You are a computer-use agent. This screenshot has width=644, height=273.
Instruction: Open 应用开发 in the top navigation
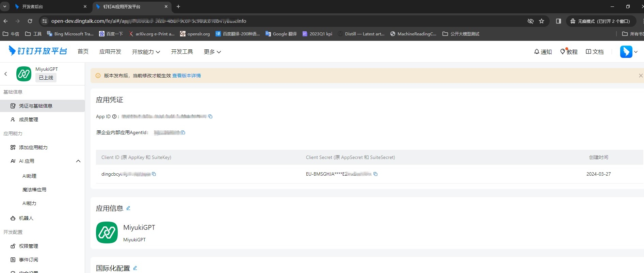click(x=110, y=52)
